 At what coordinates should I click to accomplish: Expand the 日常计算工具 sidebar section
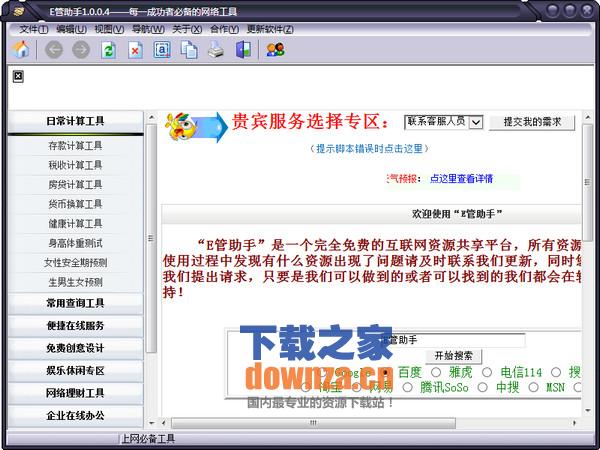[75, 121]
